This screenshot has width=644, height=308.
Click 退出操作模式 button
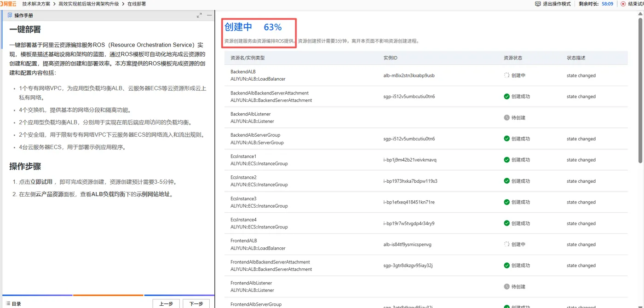(x=557, y=4)
